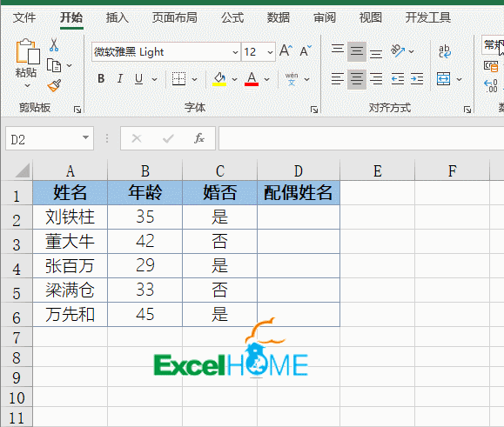Click the insert function fx button
This screenshot has height=427, width=504.
(199, 138)
